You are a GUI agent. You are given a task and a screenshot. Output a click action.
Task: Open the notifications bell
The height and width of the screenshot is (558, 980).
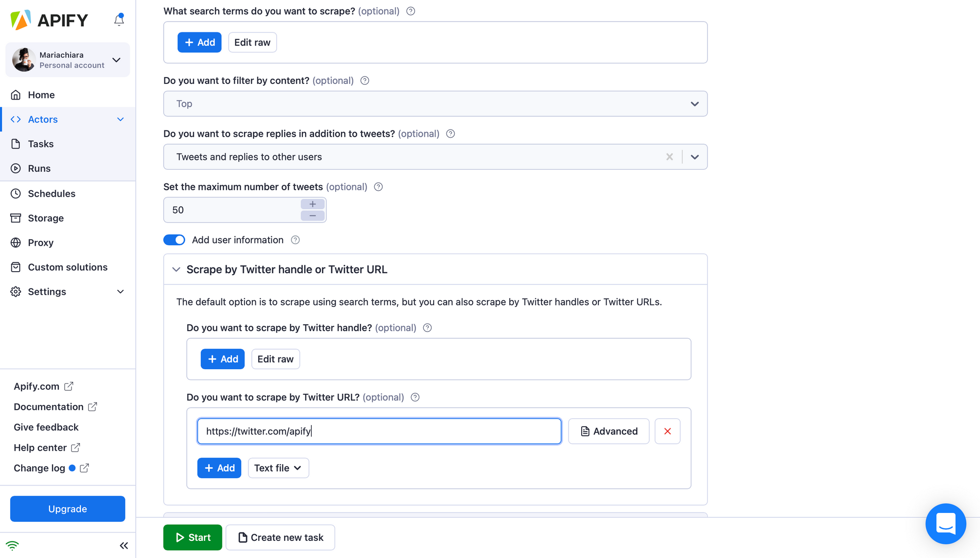[x=119, y=20]
